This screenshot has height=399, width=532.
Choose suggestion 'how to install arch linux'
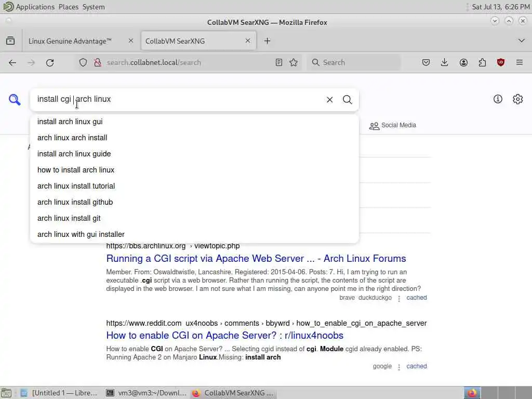(x=194, y=170)
